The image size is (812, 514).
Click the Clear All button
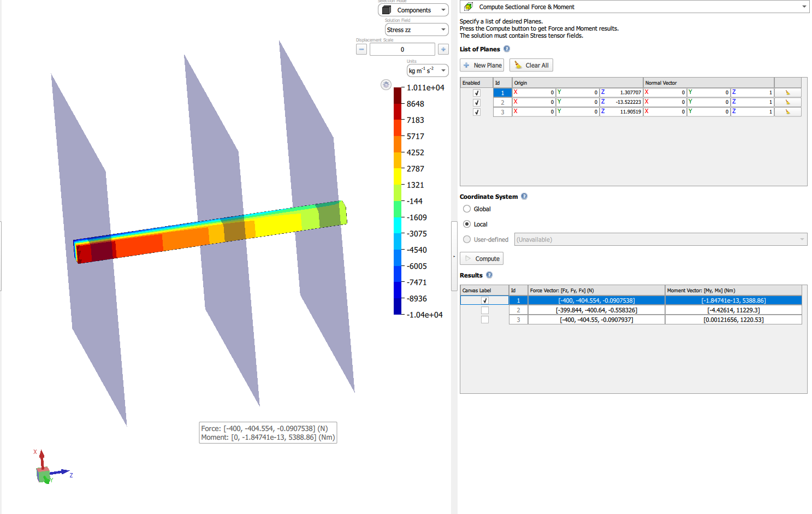coord(531,65)
